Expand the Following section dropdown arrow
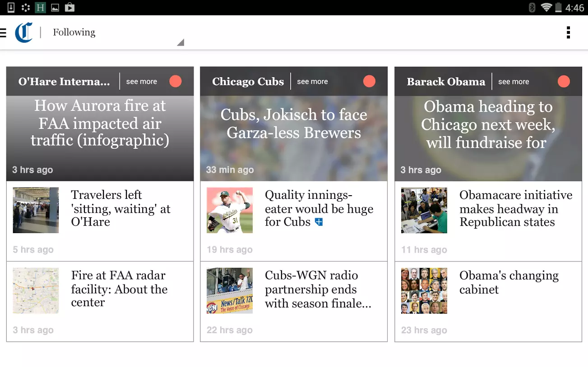Viewport: 588px width, 367px height. pos(181,42)
